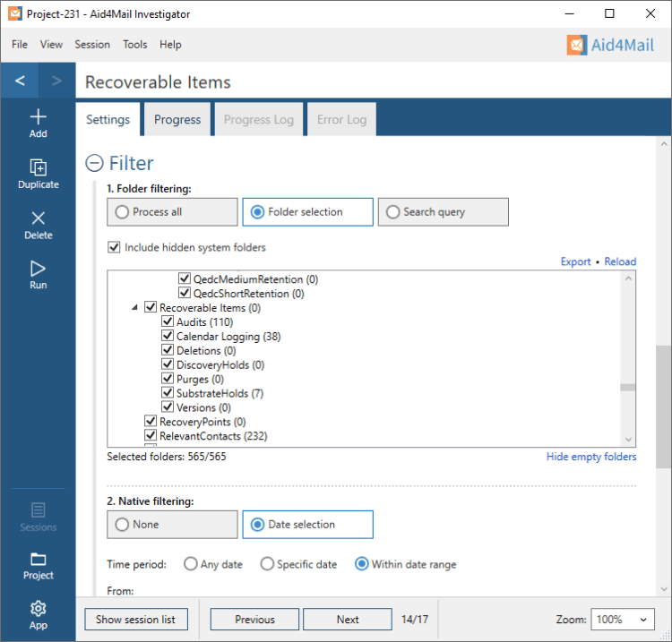Open the Project sidebar icon

(39, 566)
